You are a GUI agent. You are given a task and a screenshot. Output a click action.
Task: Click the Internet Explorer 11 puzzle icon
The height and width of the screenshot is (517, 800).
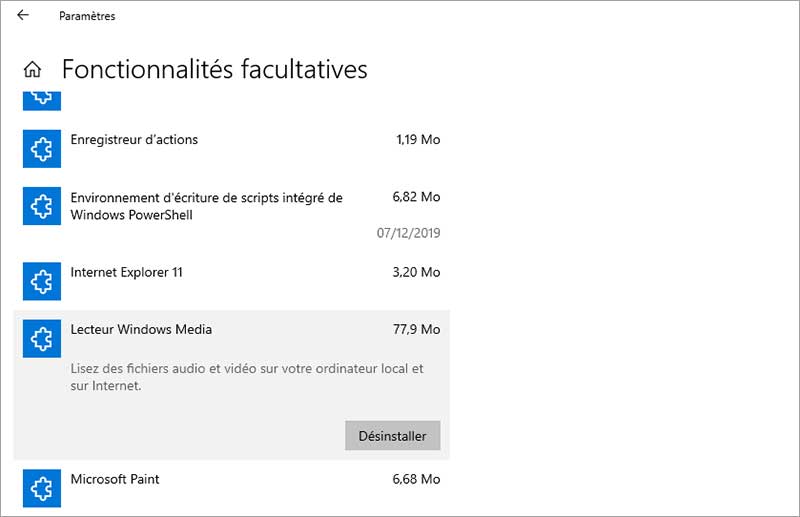click(42, 281)
